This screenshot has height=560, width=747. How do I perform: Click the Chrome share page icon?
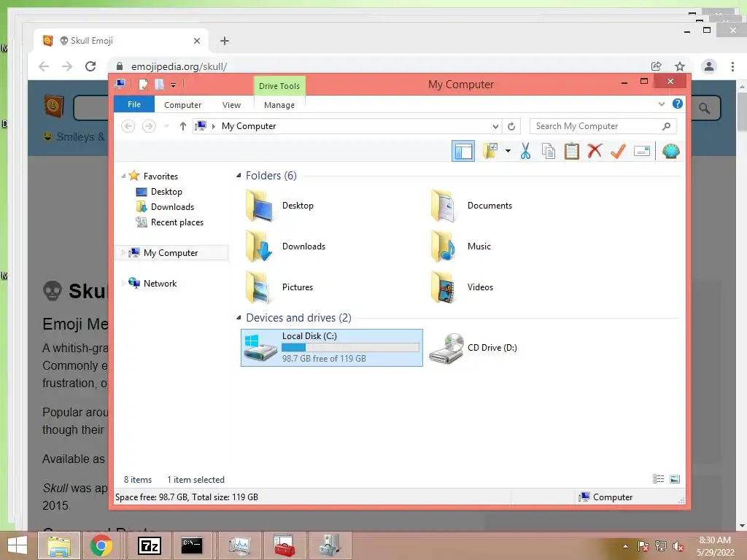656,66
